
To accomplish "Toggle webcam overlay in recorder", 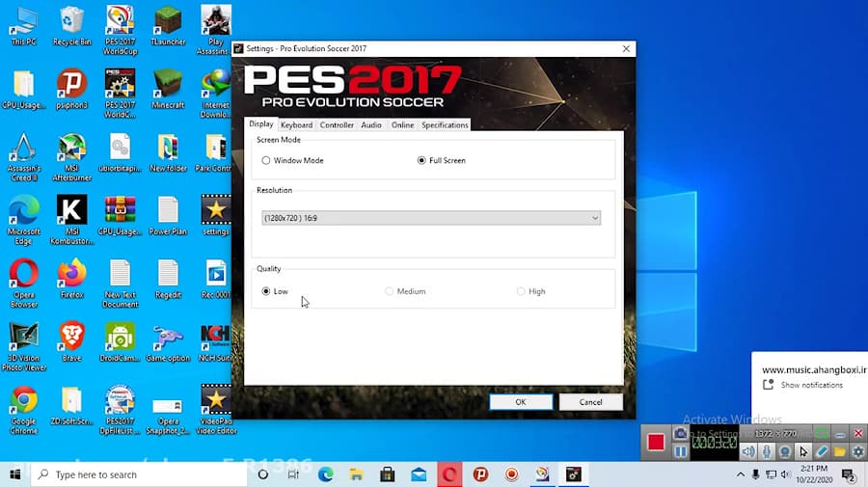I will pos(785,451).
